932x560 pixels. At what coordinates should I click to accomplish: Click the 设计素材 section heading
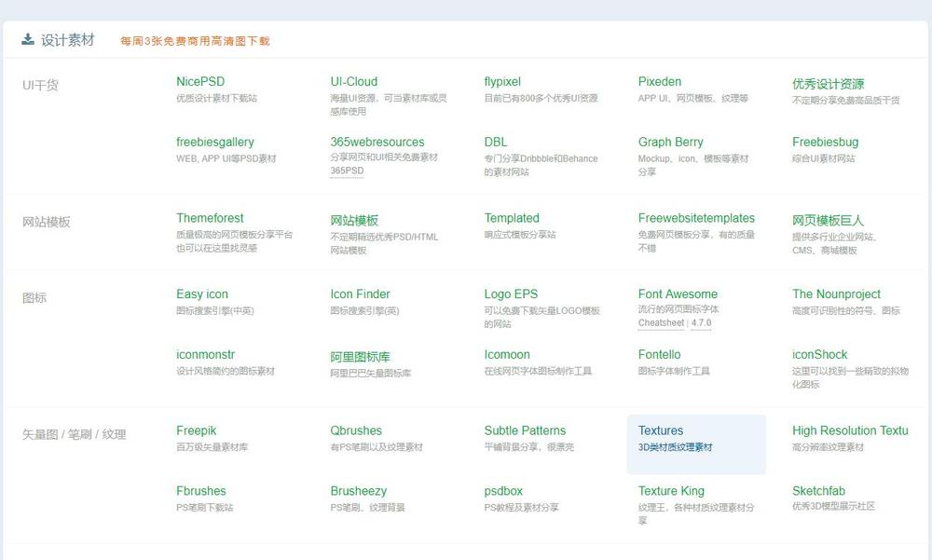68,40
